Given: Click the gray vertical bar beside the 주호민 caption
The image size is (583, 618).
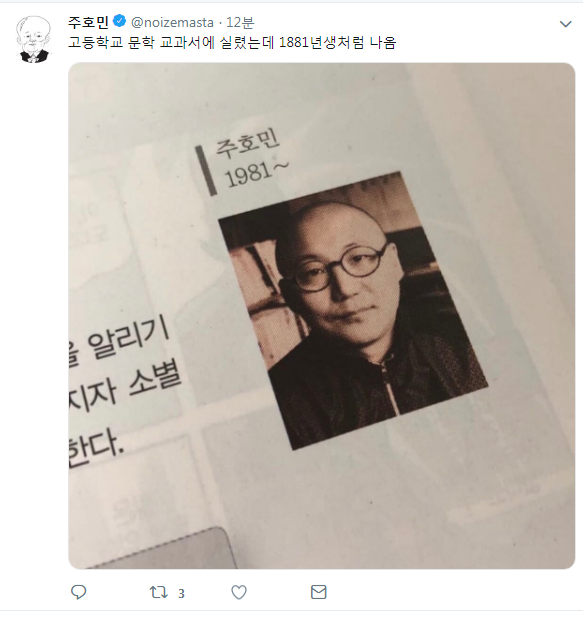Looking at the screenshot, I should 206,171.
